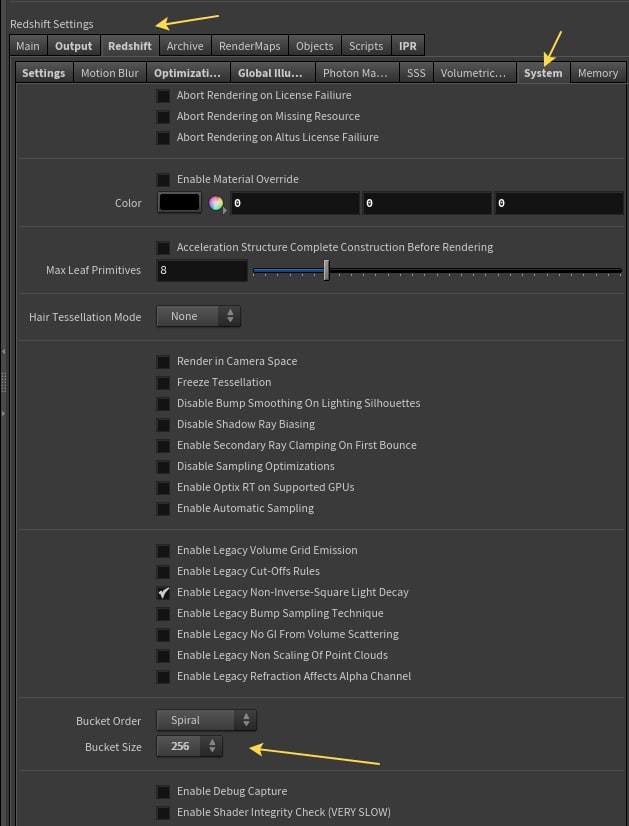Open the Hair Tessellation Mode dropdown
Image resolution: width=629 pixels, height=826 pixels.
coord(199,316)
